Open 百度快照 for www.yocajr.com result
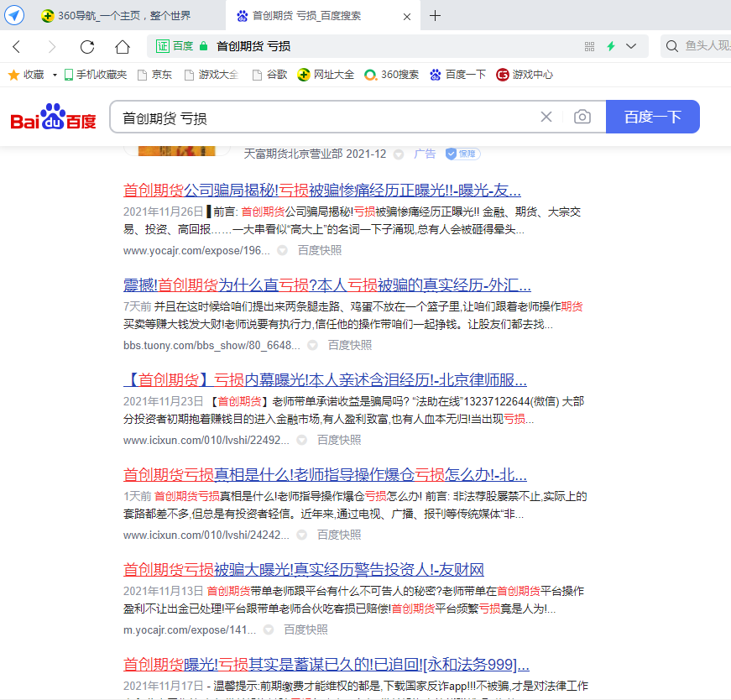The image size is (731, 700). [320, 250]
